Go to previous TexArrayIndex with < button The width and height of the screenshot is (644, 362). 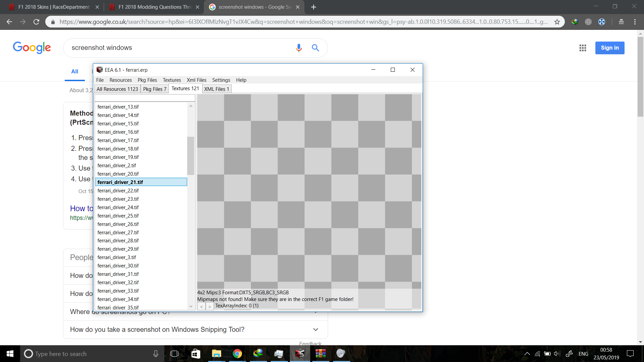pos(201,306)
